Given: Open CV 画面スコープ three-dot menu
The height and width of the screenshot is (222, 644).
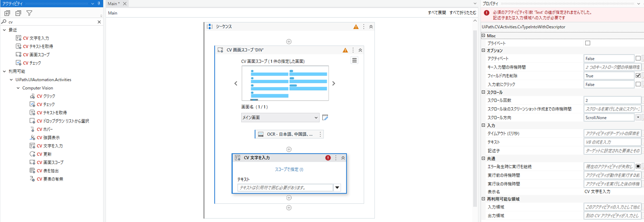Looking at the screenshot, I should (x=353, y=50).
